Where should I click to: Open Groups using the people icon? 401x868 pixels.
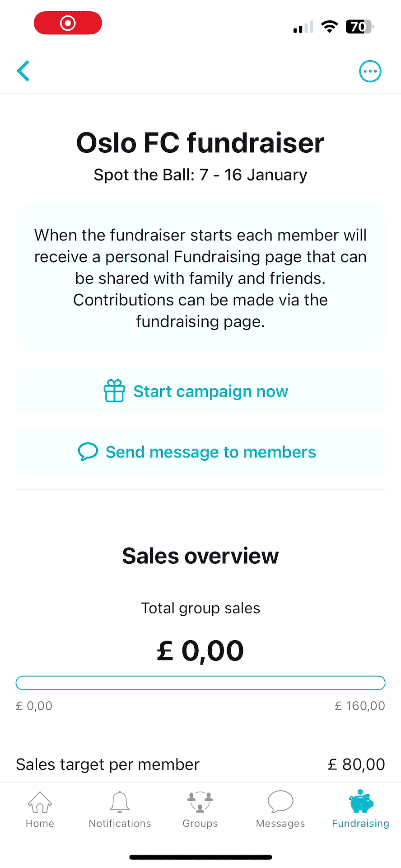200,801
